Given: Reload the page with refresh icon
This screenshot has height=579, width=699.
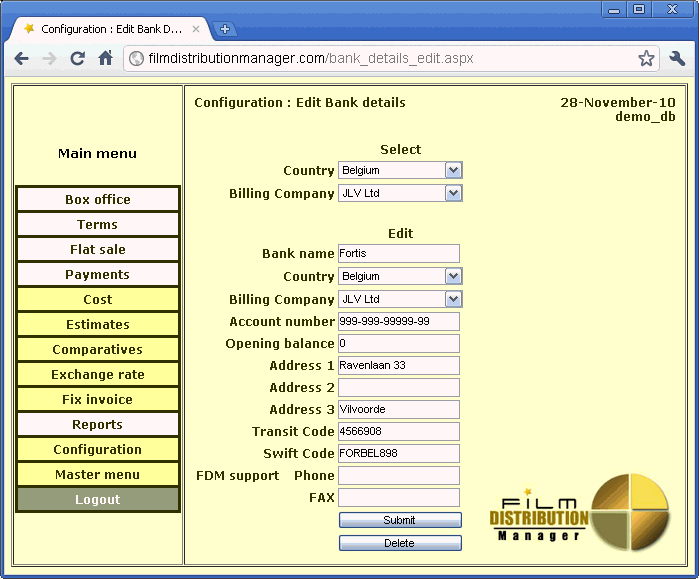Looking at the screenshot, I should click(x=77, y=58).
